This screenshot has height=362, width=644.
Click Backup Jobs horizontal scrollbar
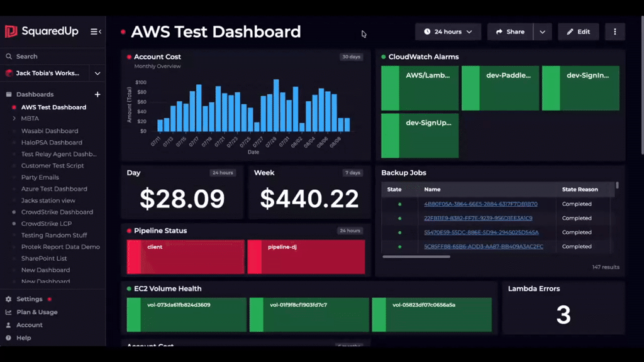[x=416, y=257]
